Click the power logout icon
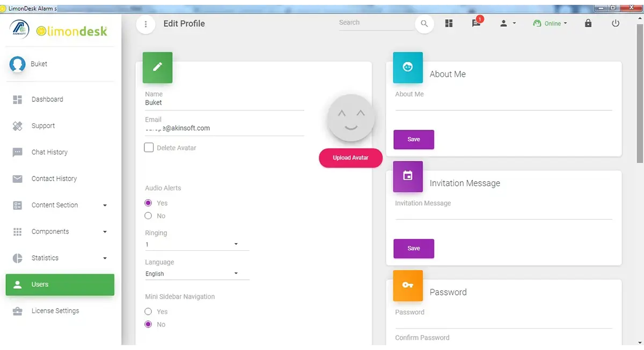This screenshot has height=350, width=644. [616, 24]
